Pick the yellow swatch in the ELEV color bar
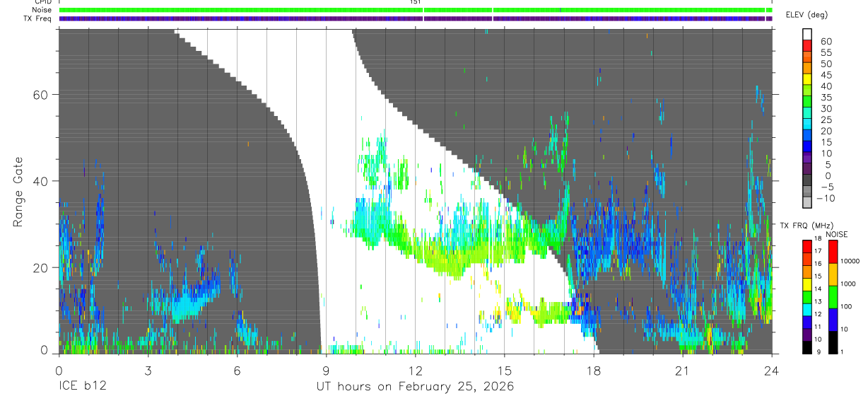 (x=807, y=80)
